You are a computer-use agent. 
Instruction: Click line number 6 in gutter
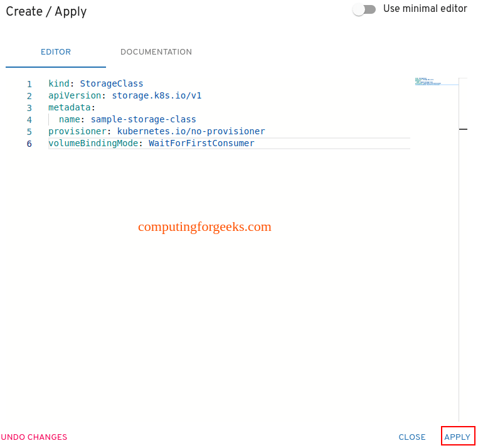pos(29,144)
